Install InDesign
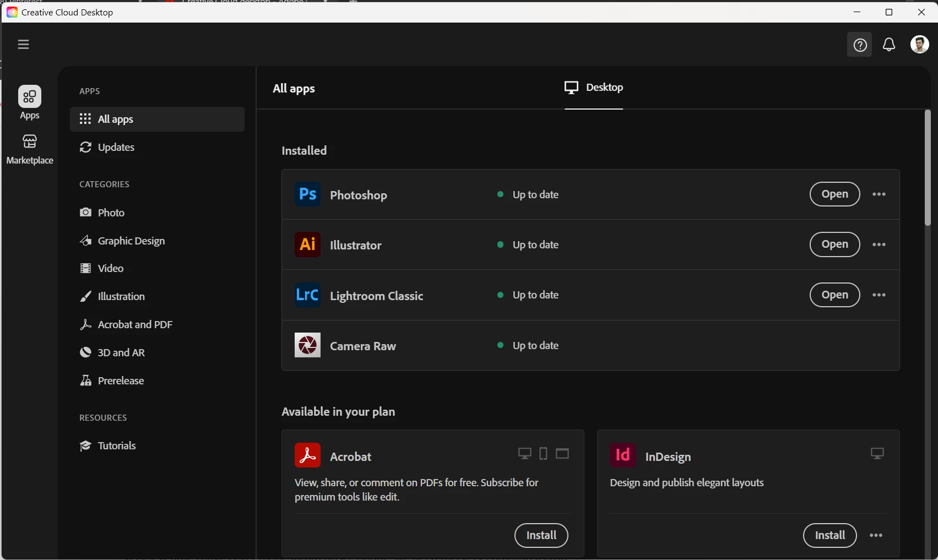 click(x=829, y=536)
